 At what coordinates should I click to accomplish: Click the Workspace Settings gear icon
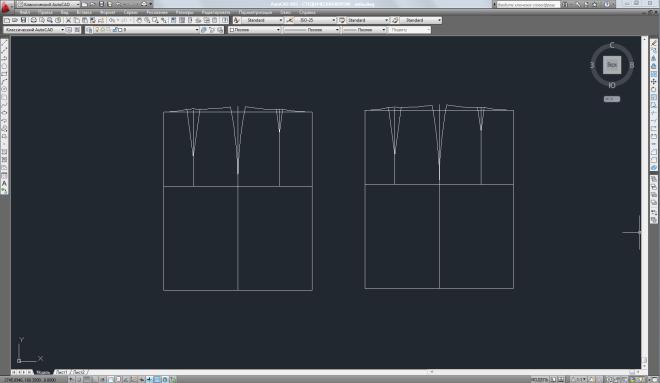point(69,30)
